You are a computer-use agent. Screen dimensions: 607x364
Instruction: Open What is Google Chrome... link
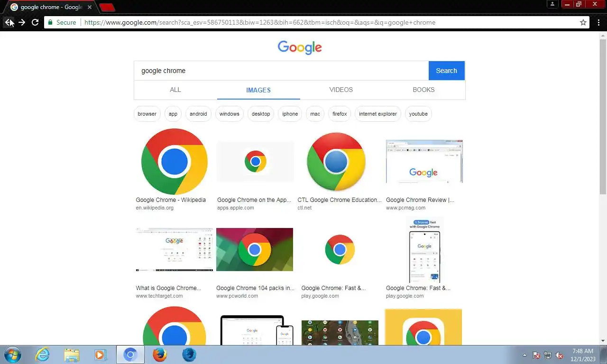point(168,288)
